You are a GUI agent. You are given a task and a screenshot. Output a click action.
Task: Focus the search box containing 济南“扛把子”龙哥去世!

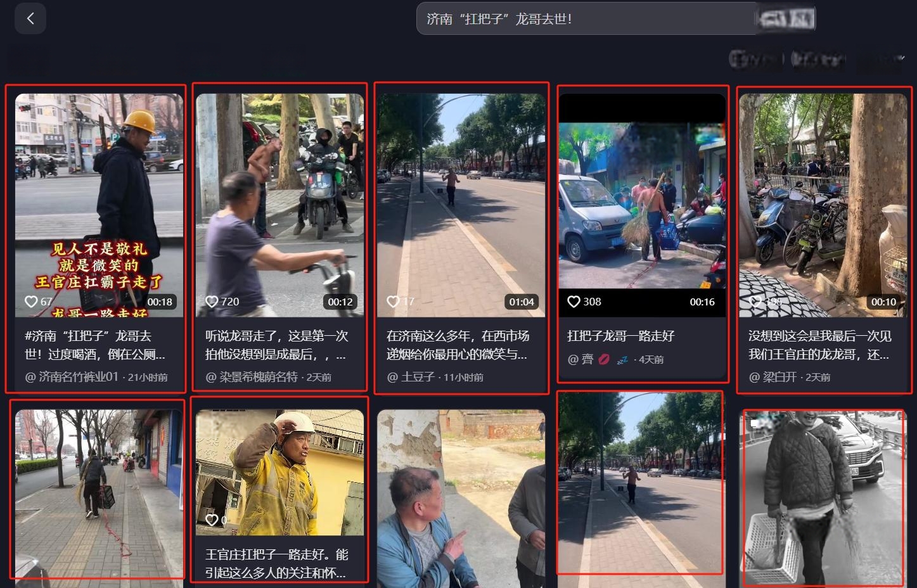586,19
